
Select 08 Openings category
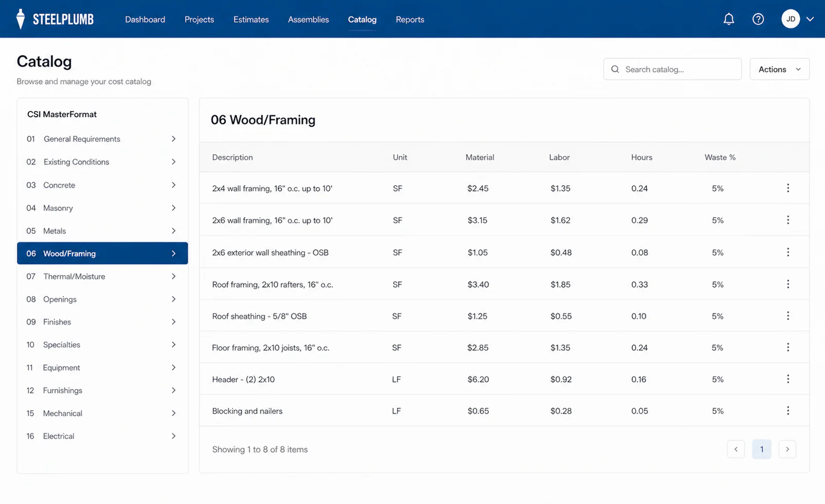[102, 299]
